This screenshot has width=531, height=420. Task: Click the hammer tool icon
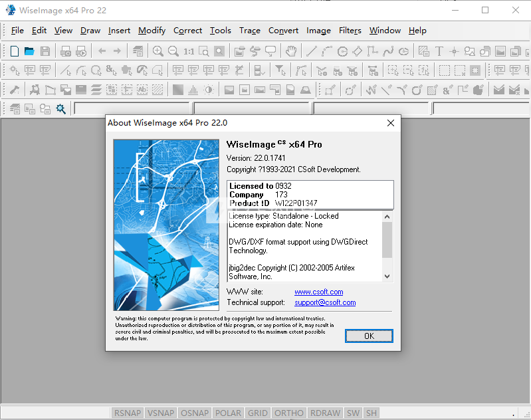(x=14, y=90)
